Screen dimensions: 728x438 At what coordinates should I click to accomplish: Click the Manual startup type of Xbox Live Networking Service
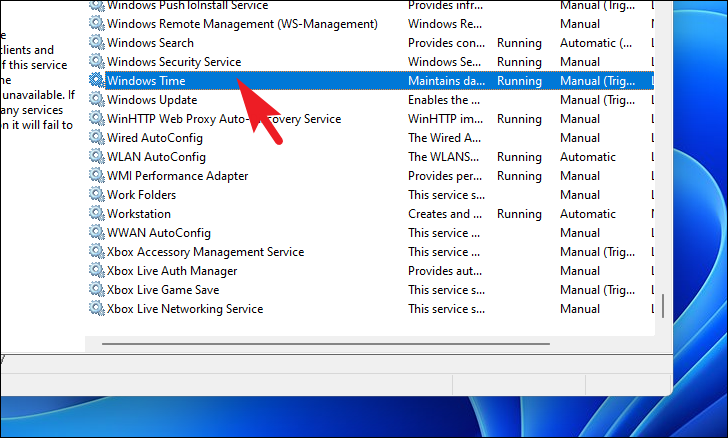pyautogui.click(x=580, y=309)
